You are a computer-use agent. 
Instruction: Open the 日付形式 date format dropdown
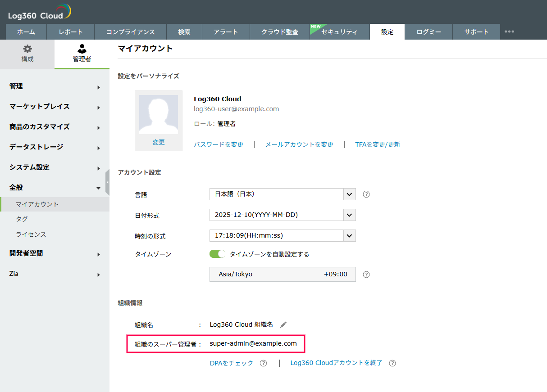[283, 215]
